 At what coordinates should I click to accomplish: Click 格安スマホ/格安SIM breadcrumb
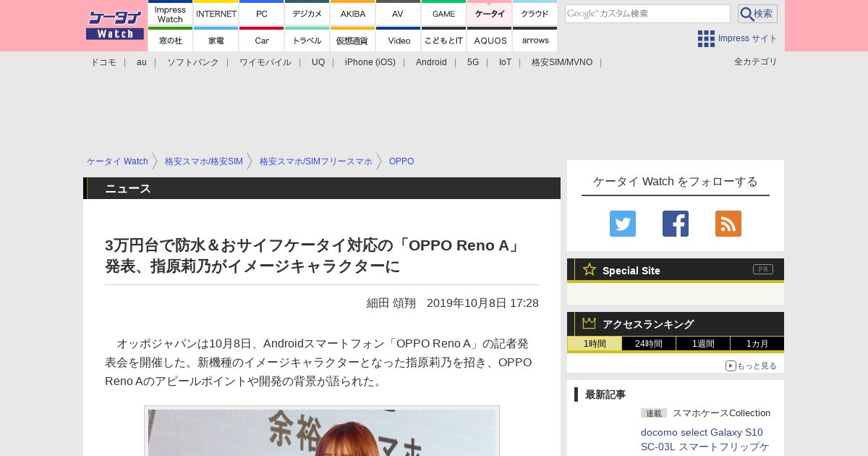204,161
